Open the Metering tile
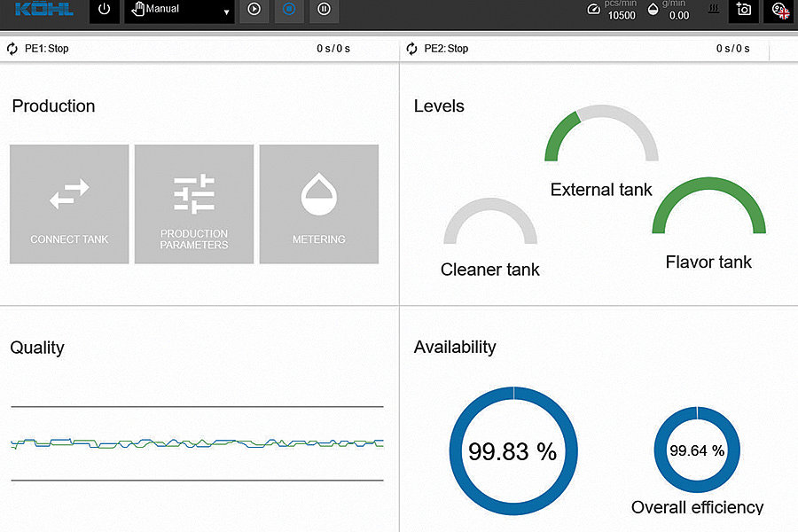Screen dimensions: 798x532 pos(319,204)
